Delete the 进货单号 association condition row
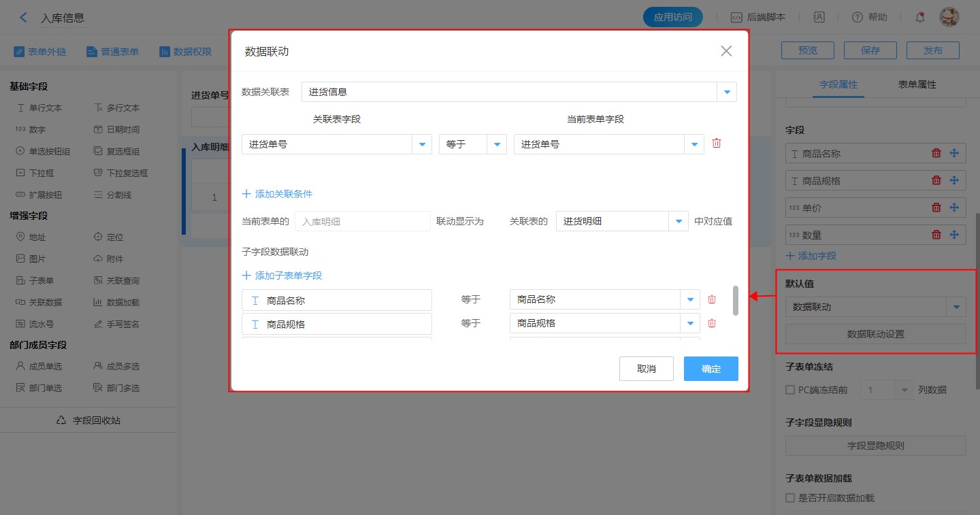Image resolution: width=980 pixels, height=515 pixels. point(716,144)
